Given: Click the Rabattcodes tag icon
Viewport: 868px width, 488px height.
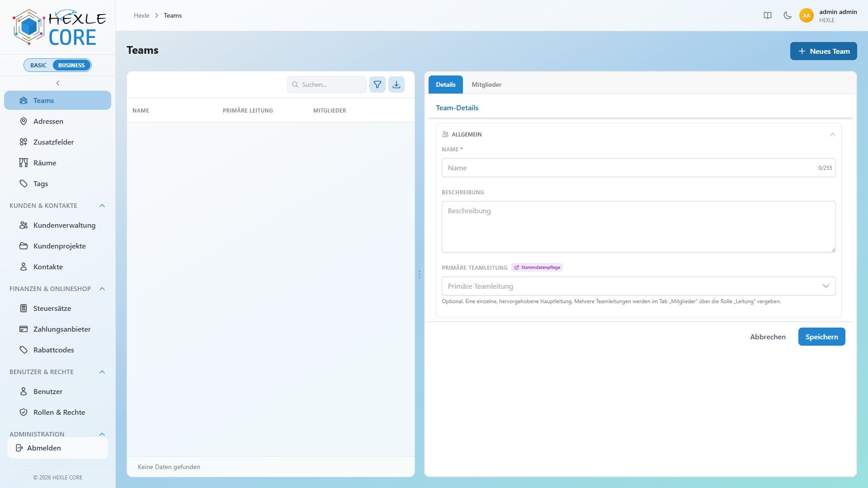Looking at the screenshot, I should point(24,350).
